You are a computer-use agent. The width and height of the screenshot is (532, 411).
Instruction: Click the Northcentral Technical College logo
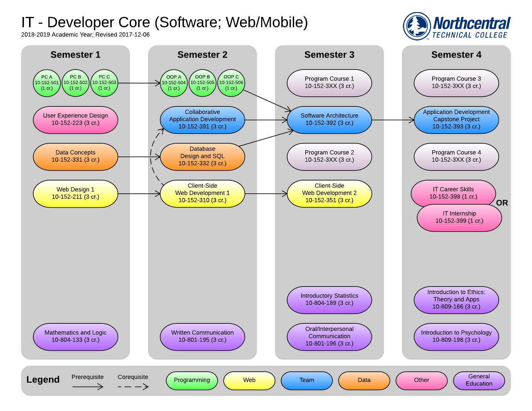coord(456,26)
